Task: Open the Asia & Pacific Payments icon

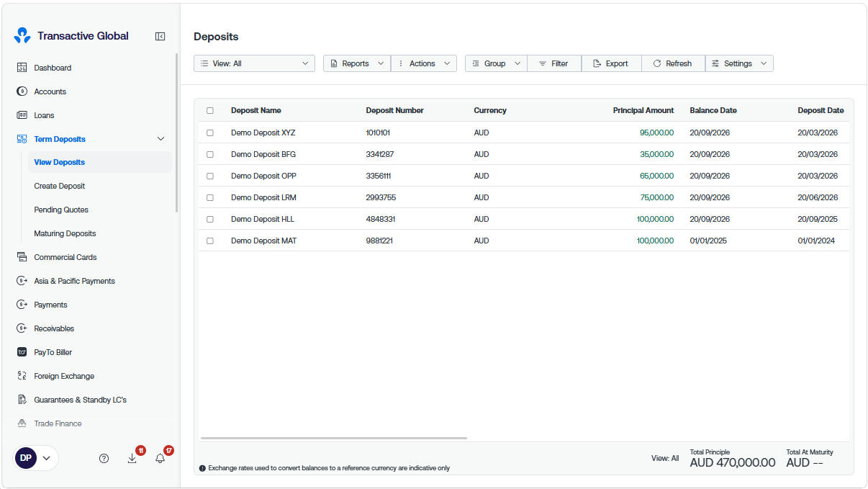Action: pos(22,281)
